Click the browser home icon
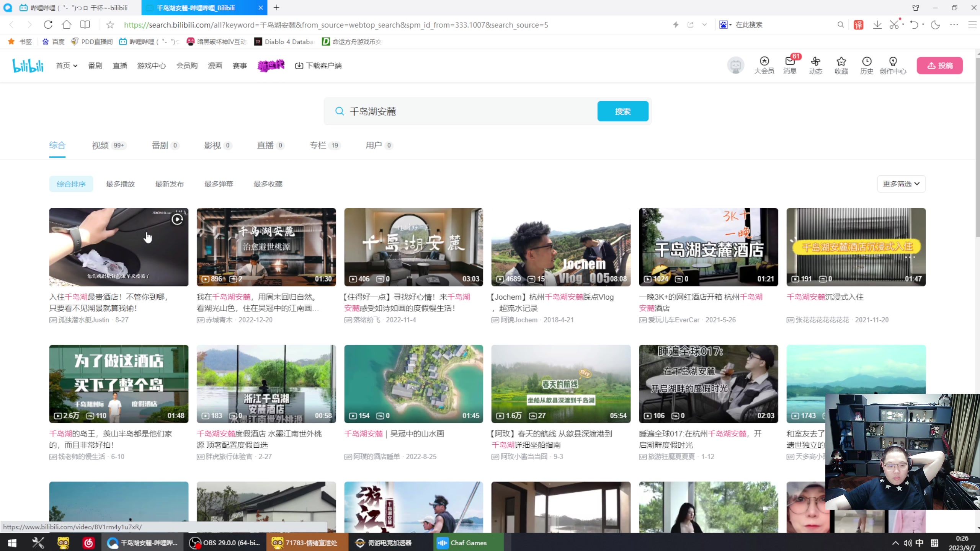The image size is (980, 551). [x=66, y=25]
